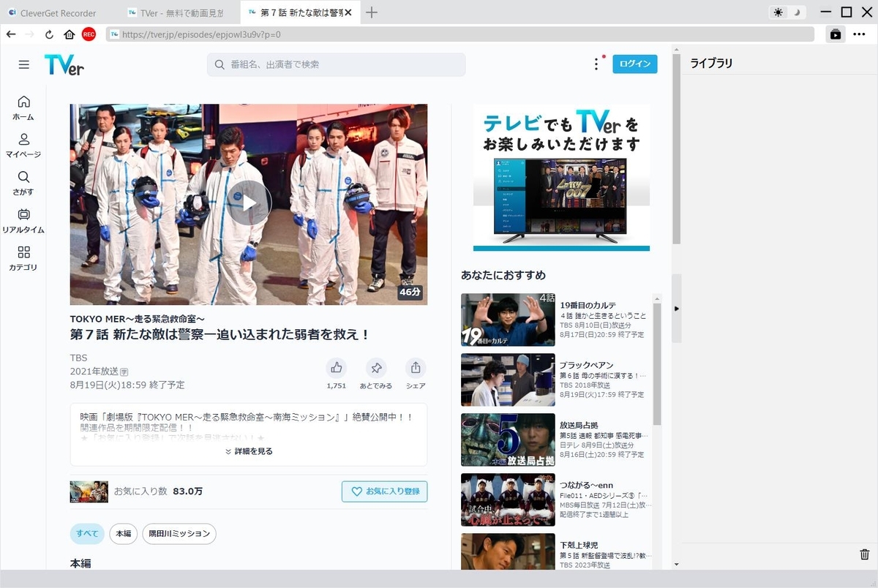Image resolution: width=878 pixels, height=588 pixels.
Task: Click the video download icon beside the address bar
Action: [835, 34]
